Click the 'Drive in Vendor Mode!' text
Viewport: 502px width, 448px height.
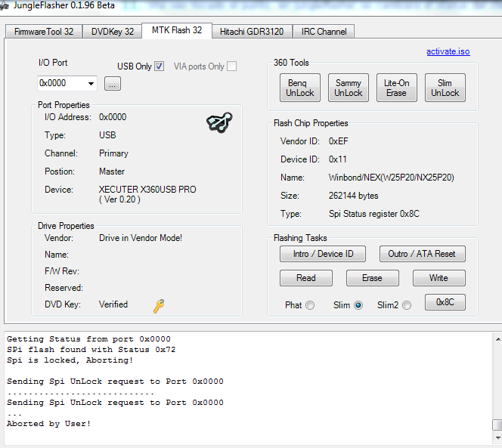click(x=141, y=238)
